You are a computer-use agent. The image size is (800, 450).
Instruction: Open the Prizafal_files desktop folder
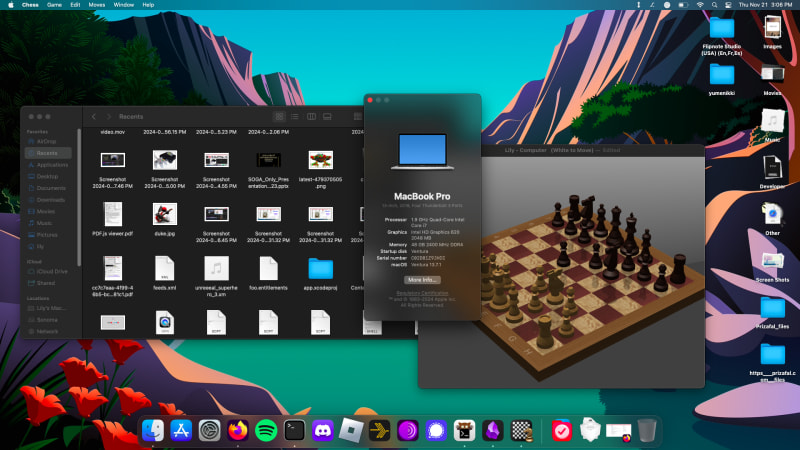(x=772, y=308)
